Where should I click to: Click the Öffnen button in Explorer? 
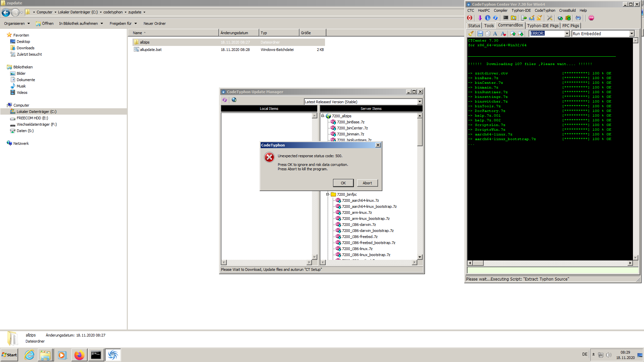[x=45, y=23]
